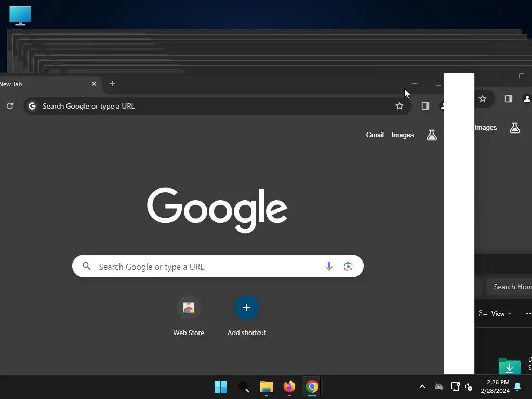Open the clock and date flyout
532x399 pixels.
coord(495,387)
